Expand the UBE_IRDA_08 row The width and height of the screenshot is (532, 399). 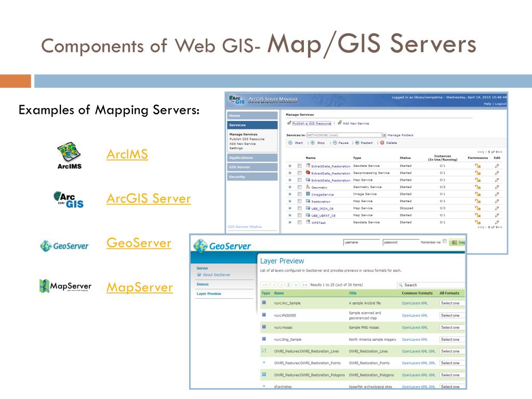point(290,208)
